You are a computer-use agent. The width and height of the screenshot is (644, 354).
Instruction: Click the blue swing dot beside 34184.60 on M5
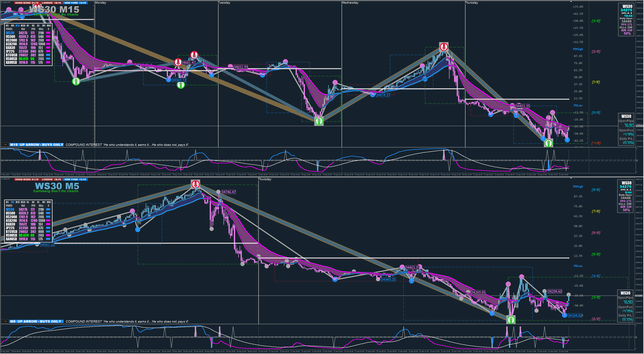[x=564, y=315]
